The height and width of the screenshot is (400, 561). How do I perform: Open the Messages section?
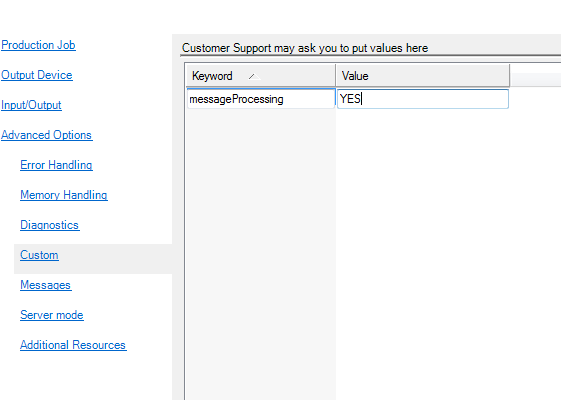pos(46,285)
